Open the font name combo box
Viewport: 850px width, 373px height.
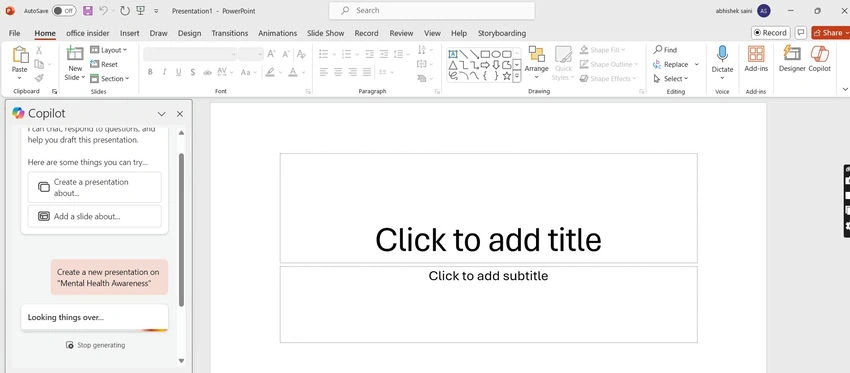pos(190,54)
